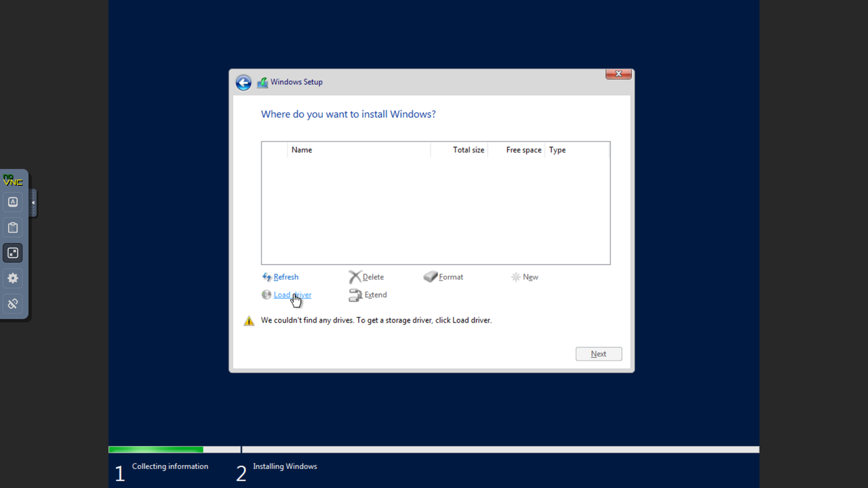Image resolution: width=868 pixels, height=488 pixels.
Task: Click the 'We couldn't find any drives' message
Action: point(376,320)
